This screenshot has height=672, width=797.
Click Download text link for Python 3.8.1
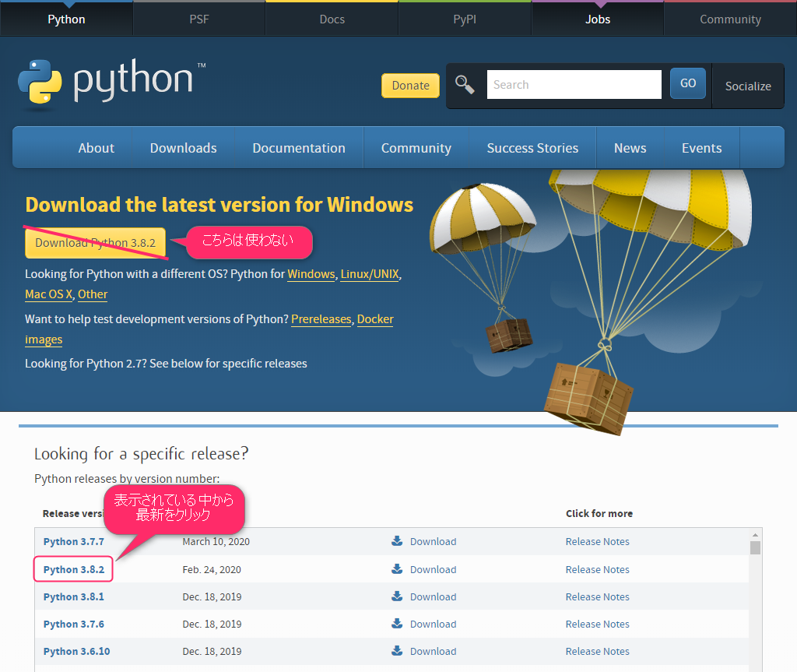[x=433, y=596]
